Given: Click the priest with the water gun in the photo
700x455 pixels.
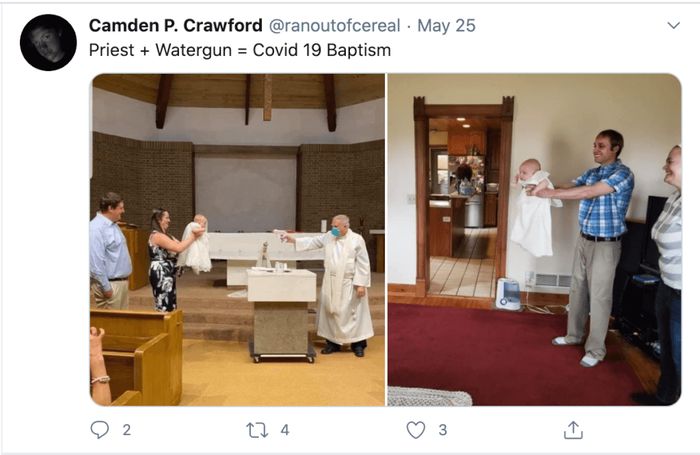Looking at the screenshot, I should coord(339,286).
